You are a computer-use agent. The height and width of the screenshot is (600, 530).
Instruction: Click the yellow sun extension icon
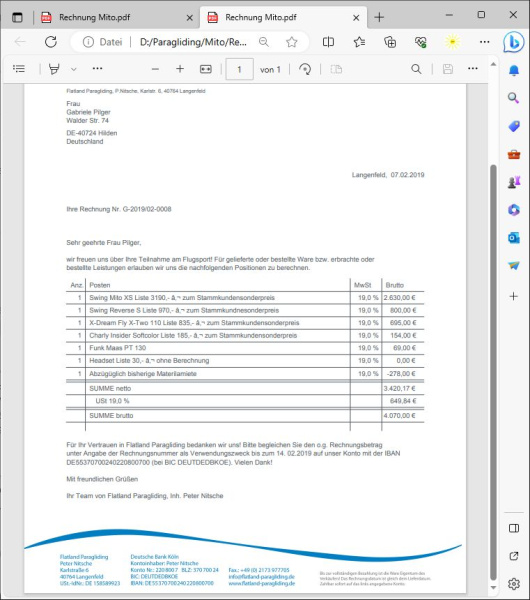pos(452,42)
